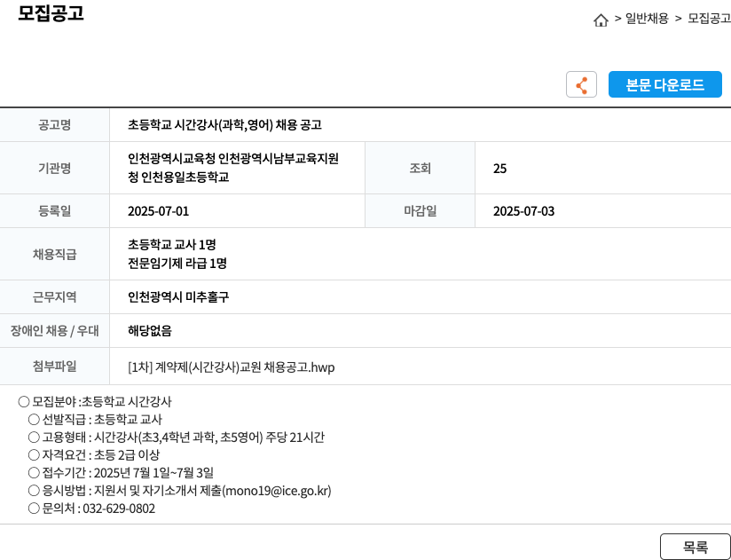The height and width of the screenshot is (560, 731).
Task: Click the 모집공고 page heading
Action: pyautogui.click(x=51, y=13)
